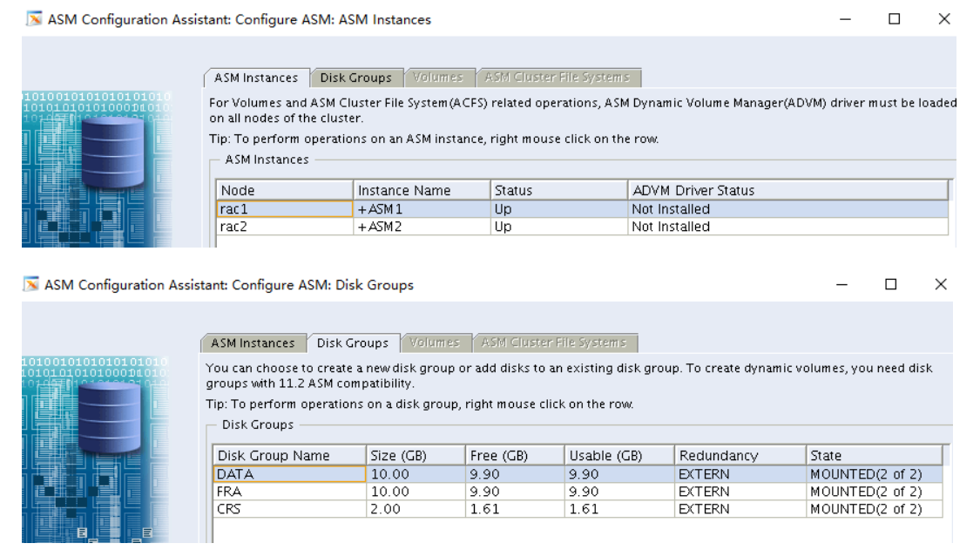The height and width of the screenshot is (557, 980).
Task: Click the 1.61 free value of CRS
Action: 516,509
